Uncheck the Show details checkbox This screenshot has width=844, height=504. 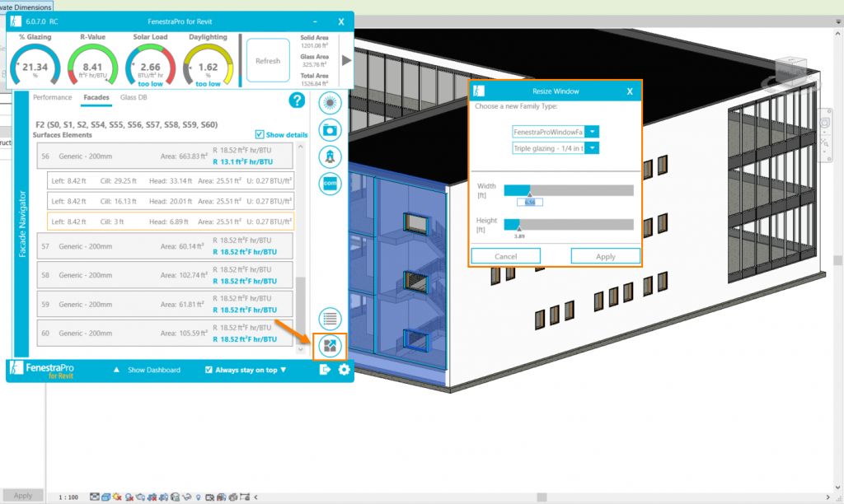click(x=260, y=134)
